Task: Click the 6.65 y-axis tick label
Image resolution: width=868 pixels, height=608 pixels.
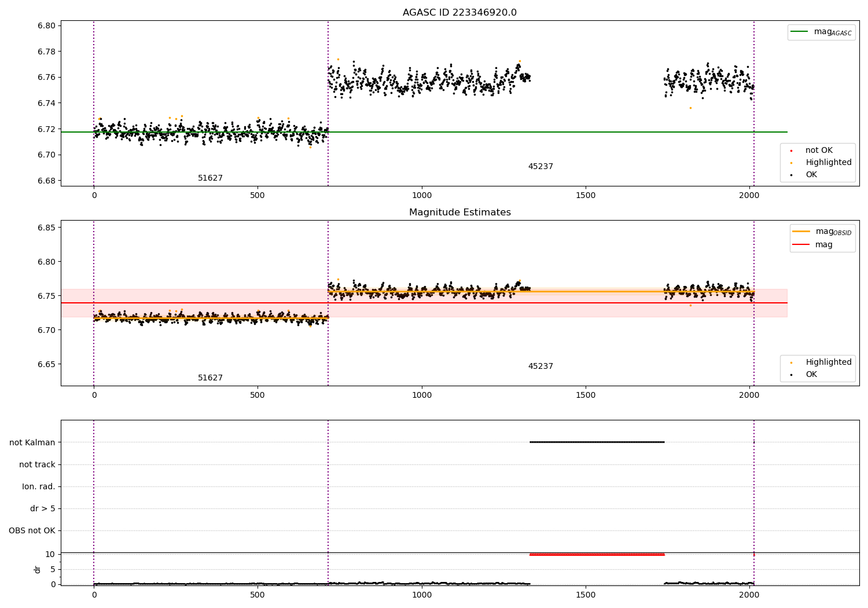Action: (47, 364)
